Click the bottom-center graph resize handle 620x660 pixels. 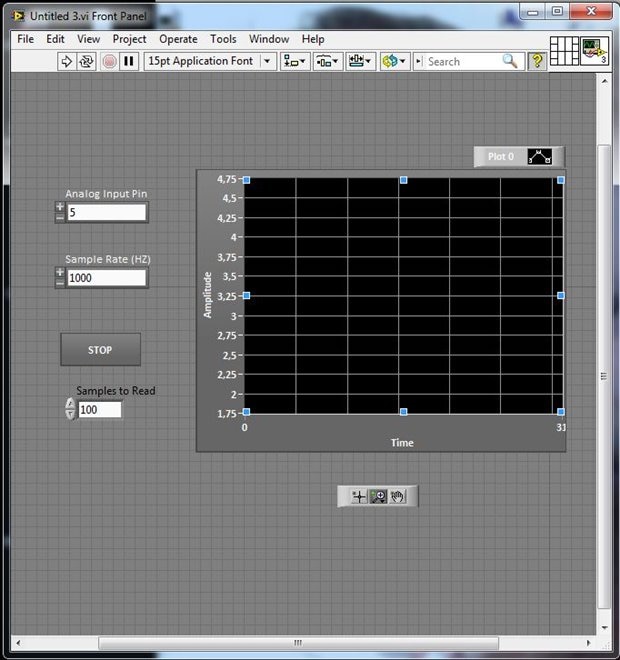[x=404, y=412]
